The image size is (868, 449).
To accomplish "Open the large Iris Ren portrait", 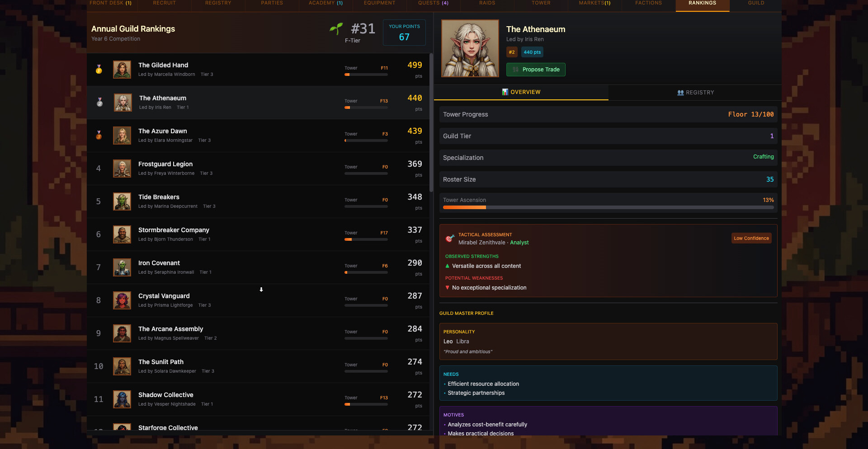I will click(470, 48).
